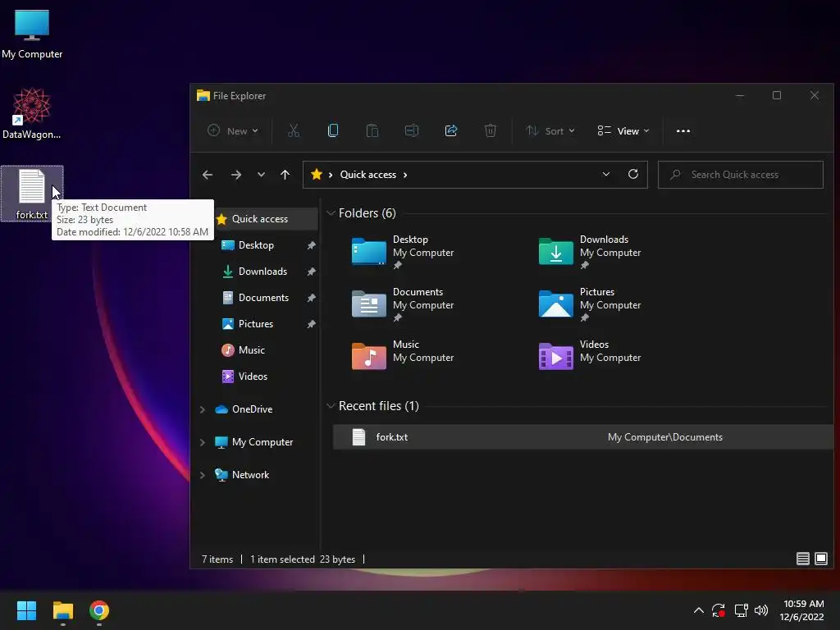Click the Cut scissors icon in toolbar
The image size is (840, 630).
(x=294, y=130)
